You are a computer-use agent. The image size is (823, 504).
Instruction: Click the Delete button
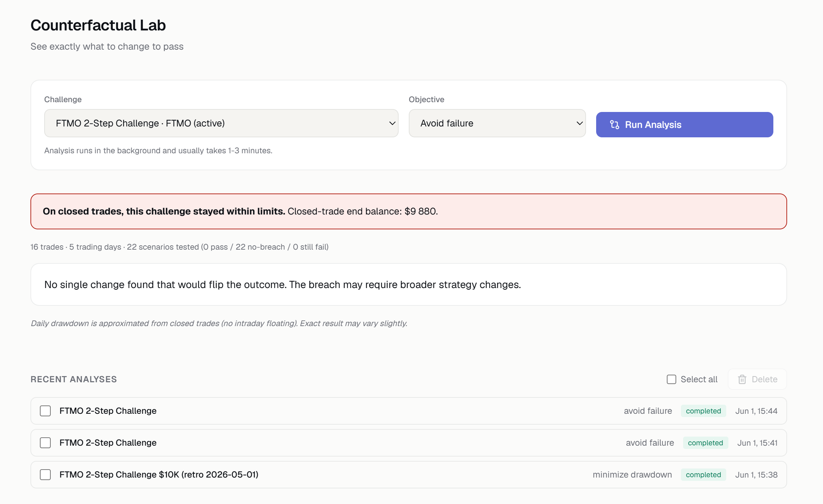click(757, 379)
